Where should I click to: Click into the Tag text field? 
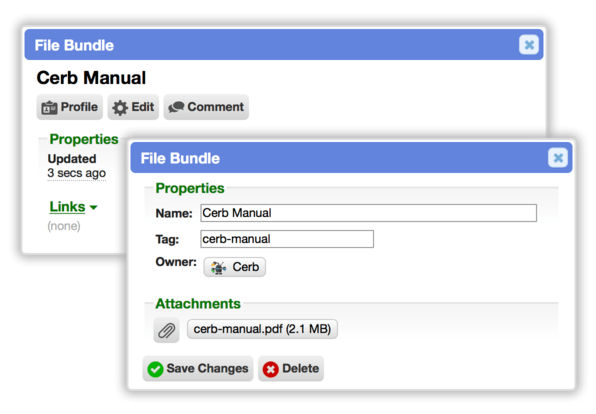point(287,239)
